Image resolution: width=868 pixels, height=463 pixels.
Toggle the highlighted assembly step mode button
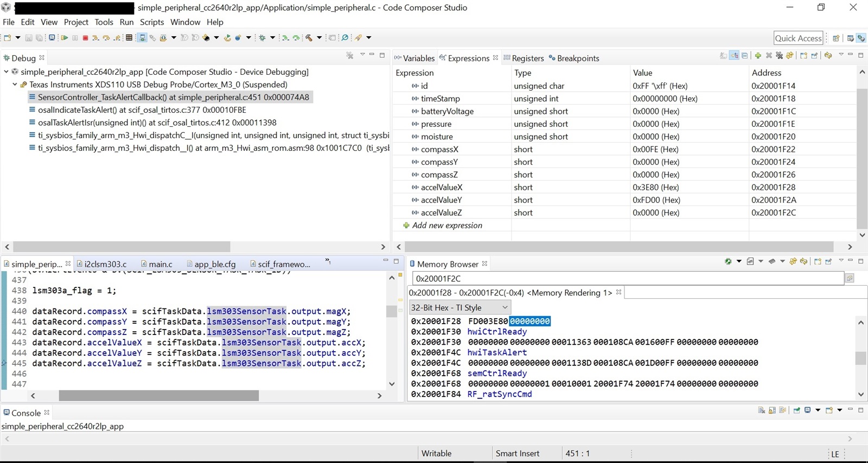pyautogui.click(x=142, y=37)
